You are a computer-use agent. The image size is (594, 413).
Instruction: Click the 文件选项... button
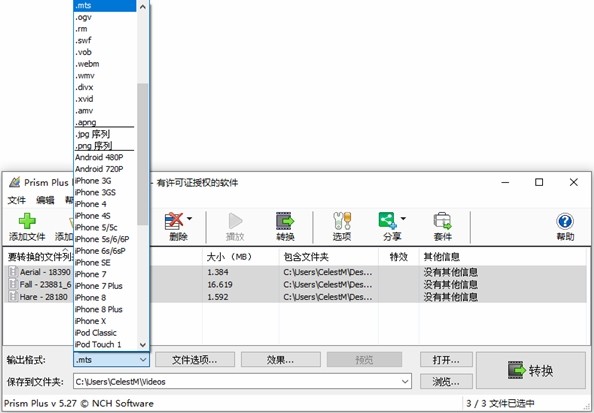click(195, 360)
